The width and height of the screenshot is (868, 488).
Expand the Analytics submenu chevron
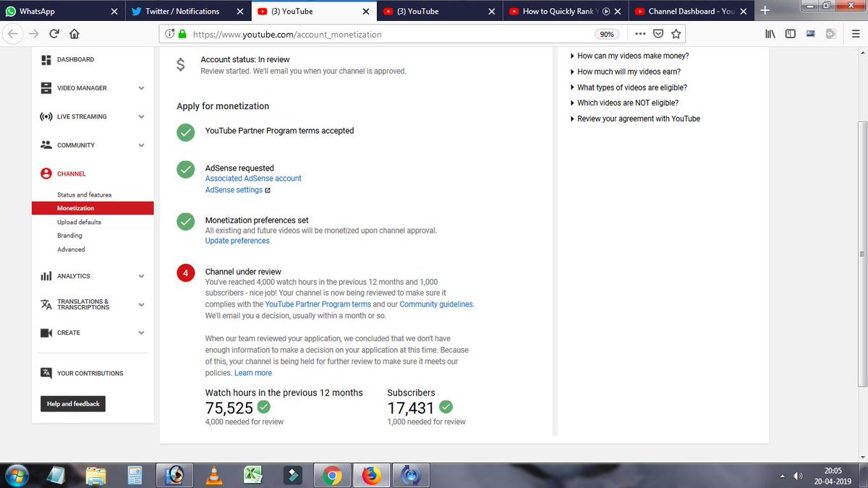pyautogui.click(x=141, y=276)
